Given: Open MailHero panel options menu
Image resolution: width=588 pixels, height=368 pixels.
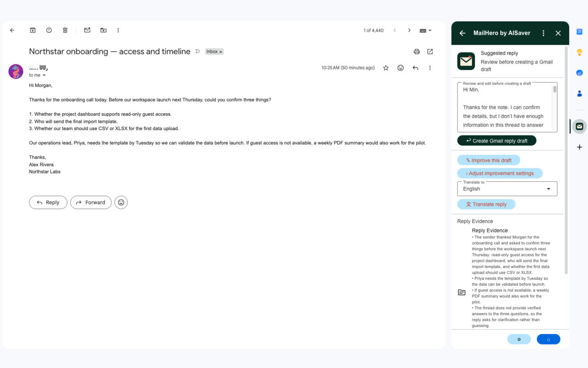Looking at the screenshot, I should (543, 33).
